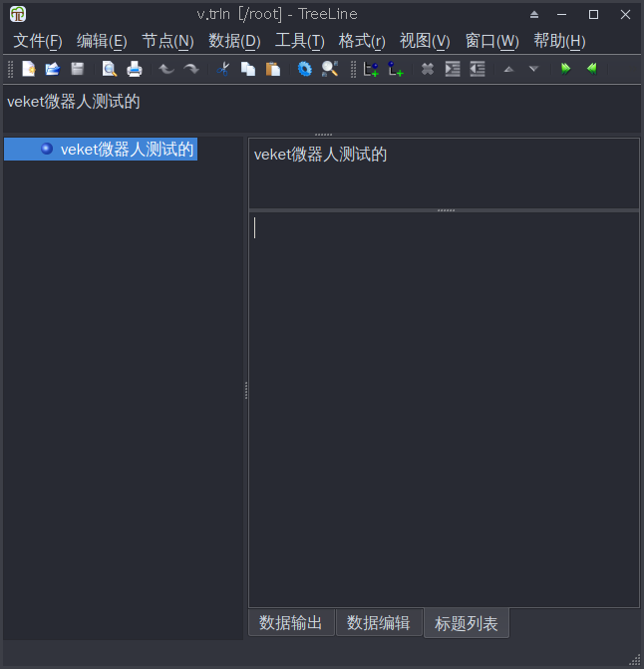Open the 编辑(E) menu
Screen dimensions: 644x669
pos(102,41)
